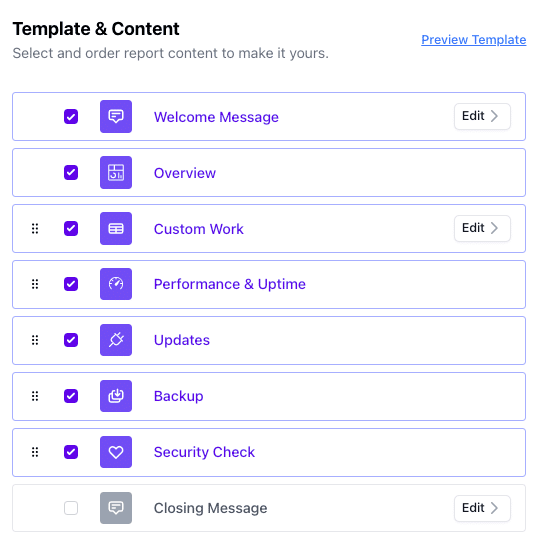Open Edit for Custom Work

click(x=482, y=228)
